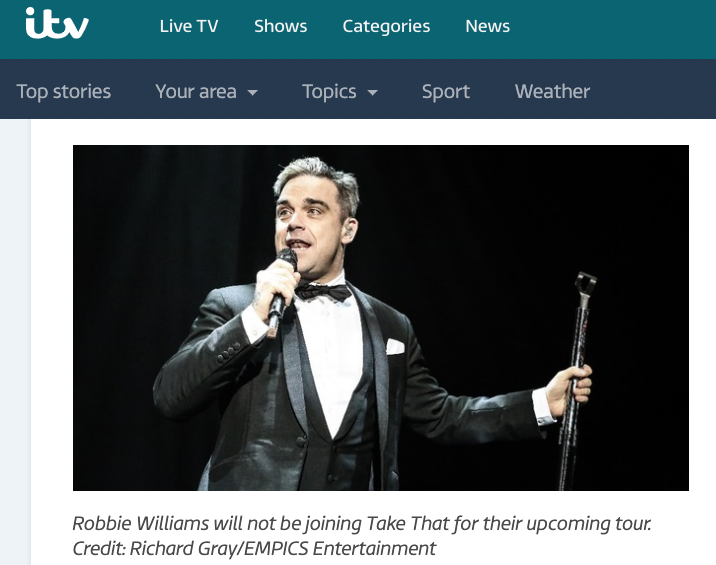The height and width of the screenshot is (565, 716).
Task: Open the Top stories tab
Action: [x=64, y=91]
